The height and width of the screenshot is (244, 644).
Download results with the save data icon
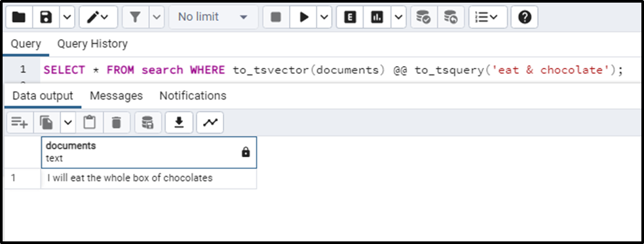point(179,122)
